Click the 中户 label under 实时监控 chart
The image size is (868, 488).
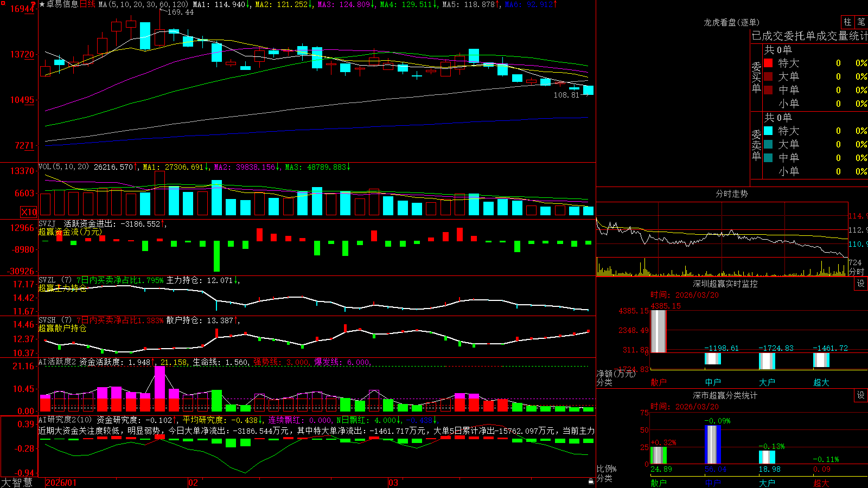point(713,382)
